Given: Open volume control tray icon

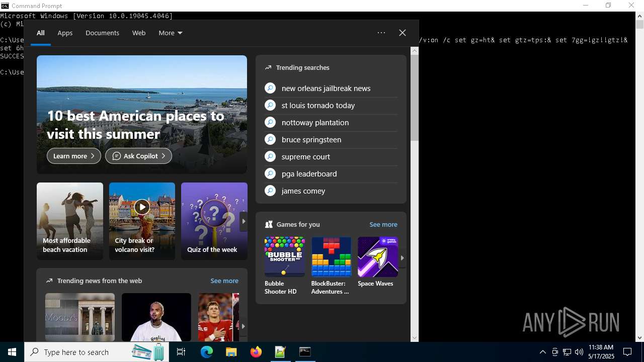Looking at the screenshot, I should pos(579,352).
